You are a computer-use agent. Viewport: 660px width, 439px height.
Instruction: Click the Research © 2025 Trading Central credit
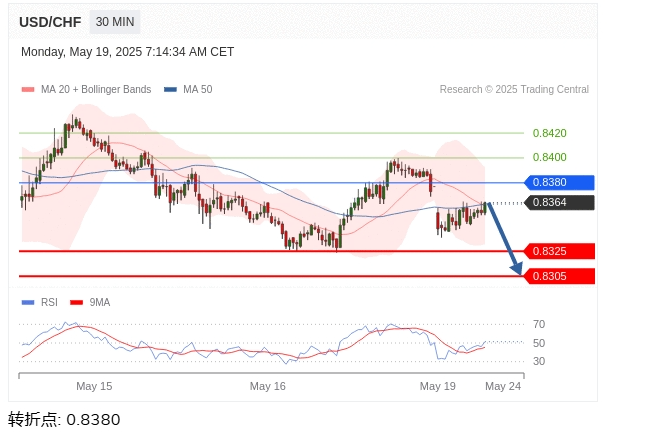(514, 89)
